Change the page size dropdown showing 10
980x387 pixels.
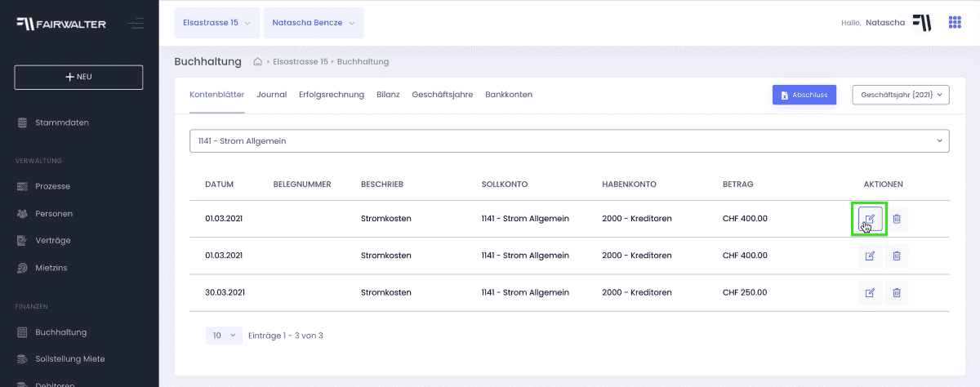[224, 335]
